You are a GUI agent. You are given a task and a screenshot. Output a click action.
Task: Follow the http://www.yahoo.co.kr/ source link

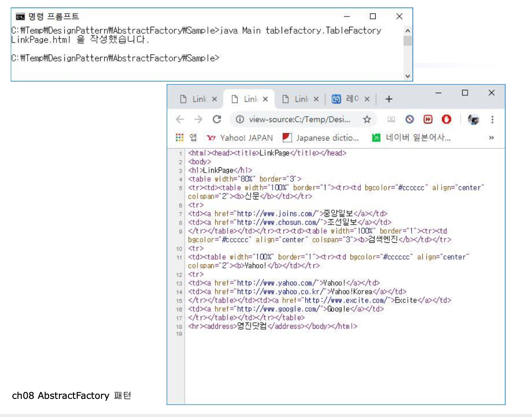(x=280, y=292)
